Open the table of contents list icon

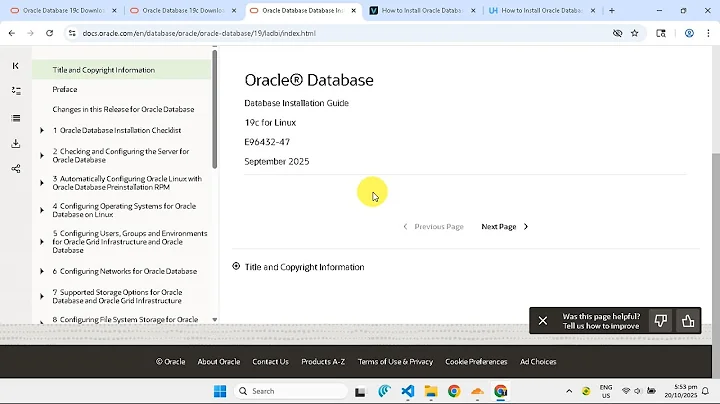coord(16,118)
